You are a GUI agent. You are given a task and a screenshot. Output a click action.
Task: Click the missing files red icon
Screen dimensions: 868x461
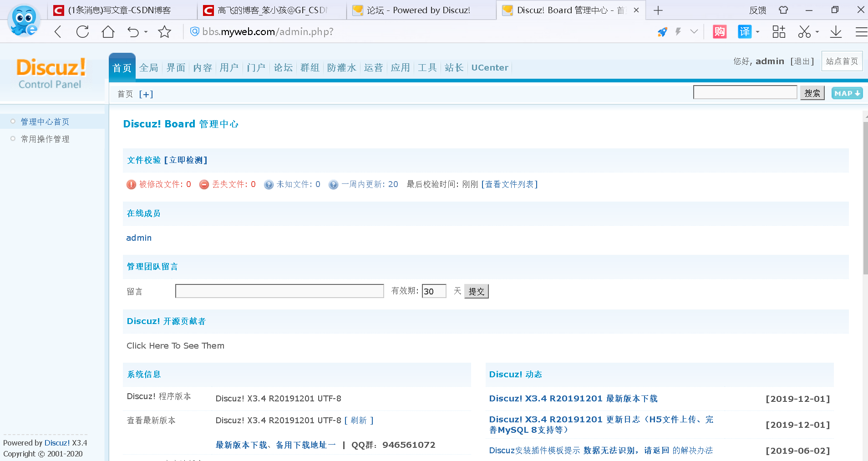[x=204, y=184]
